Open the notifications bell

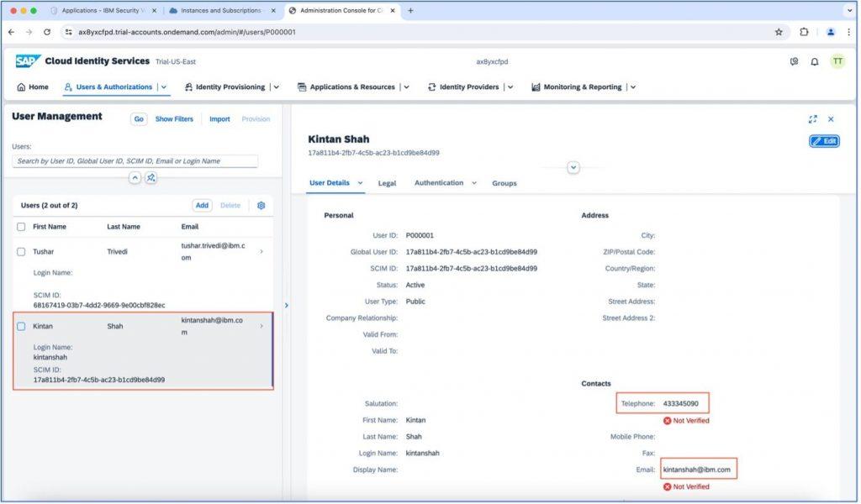tap(815, 62)
